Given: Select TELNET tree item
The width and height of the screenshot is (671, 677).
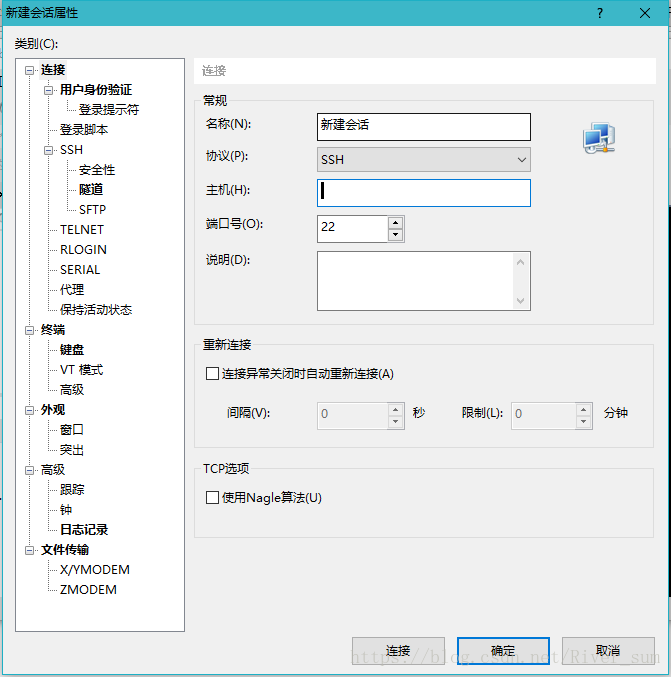Looking at the screenshot, I should (x=82, y=230).
